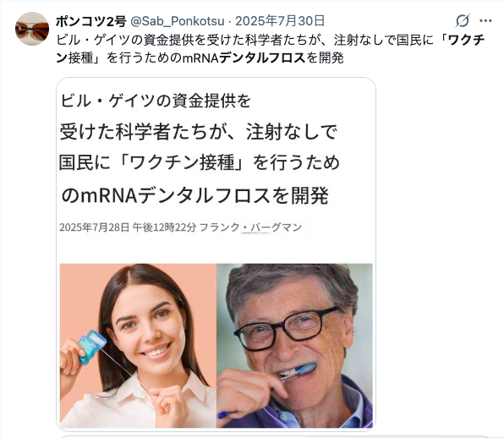Click the blue floss container in photo
Screen dimensions: 504x438
pos(91,347)
